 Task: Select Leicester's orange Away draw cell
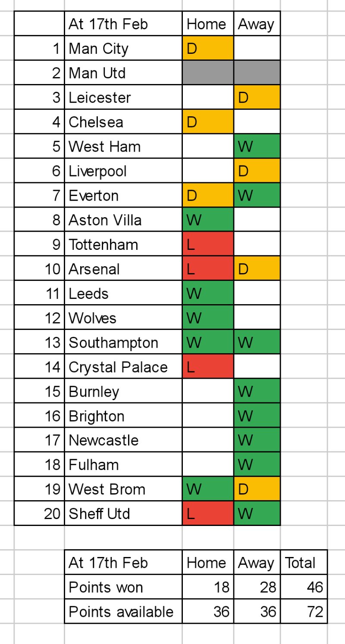pyautogui.click(x=257, y=97)
